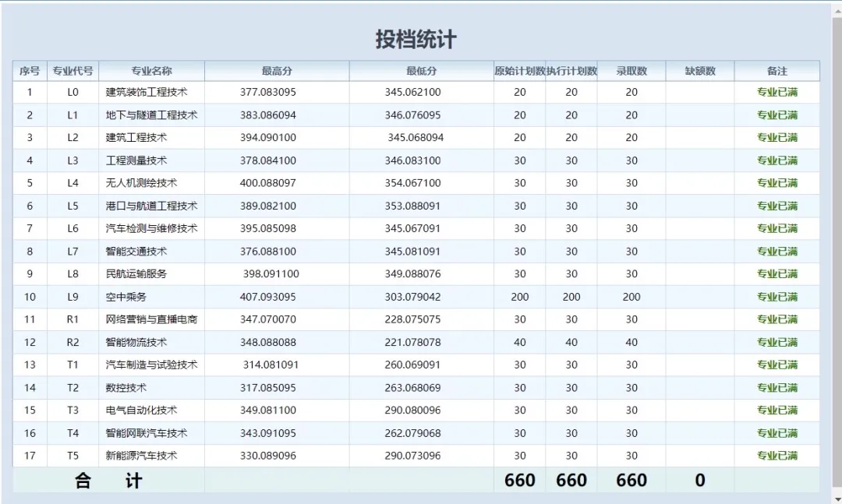Click 专业已满 status for 无人机测绘技术
The height and width of the screenshot is (504, 842).
(777, 183)
